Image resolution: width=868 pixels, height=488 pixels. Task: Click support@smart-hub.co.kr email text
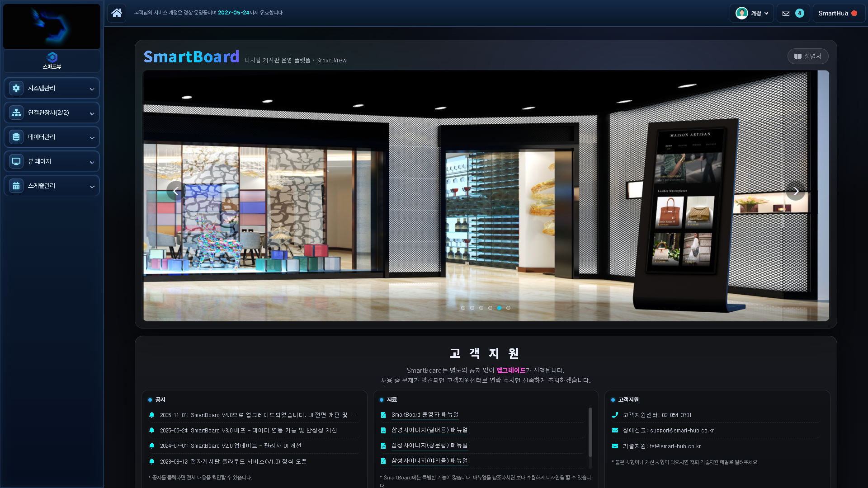[682, 430]
